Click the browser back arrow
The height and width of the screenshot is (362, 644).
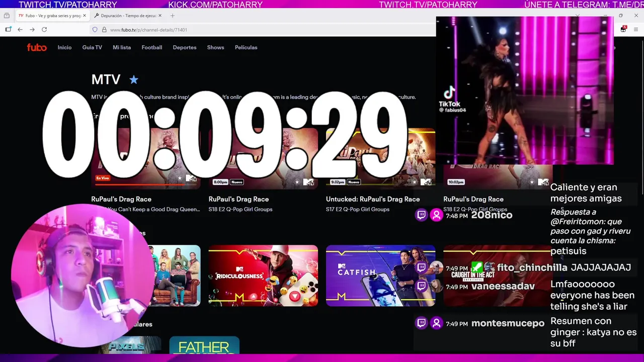pyautogui.click(x=20, y=30)
